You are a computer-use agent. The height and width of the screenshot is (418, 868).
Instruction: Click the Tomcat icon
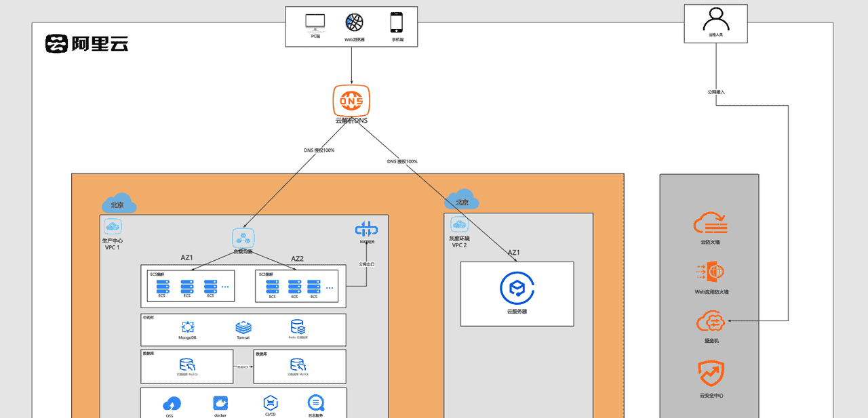click(x=243, y=327)
